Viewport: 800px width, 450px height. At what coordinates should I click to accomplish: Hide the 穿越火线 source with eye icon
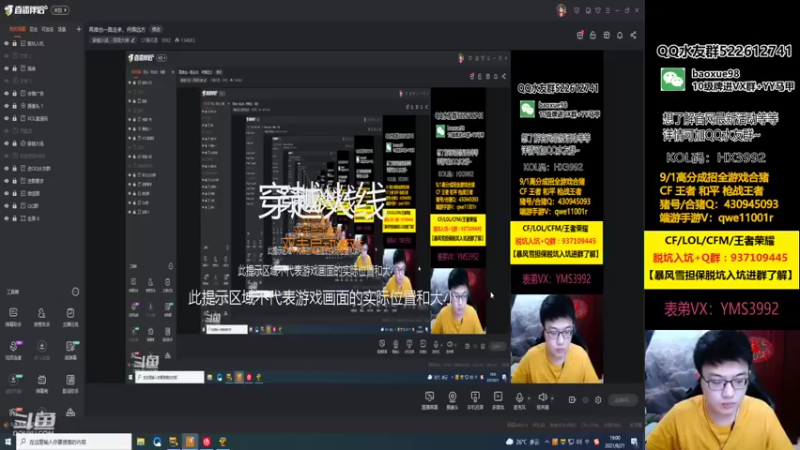click(7, 143)
